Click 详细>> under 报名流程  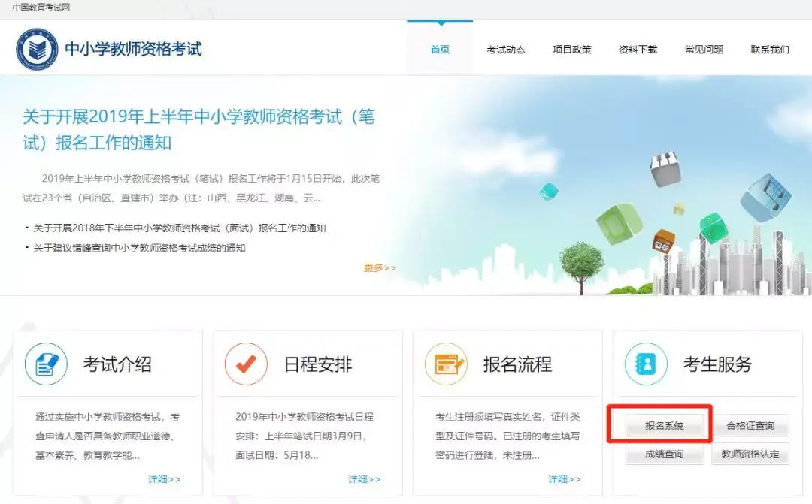click(x=565, y=480)
